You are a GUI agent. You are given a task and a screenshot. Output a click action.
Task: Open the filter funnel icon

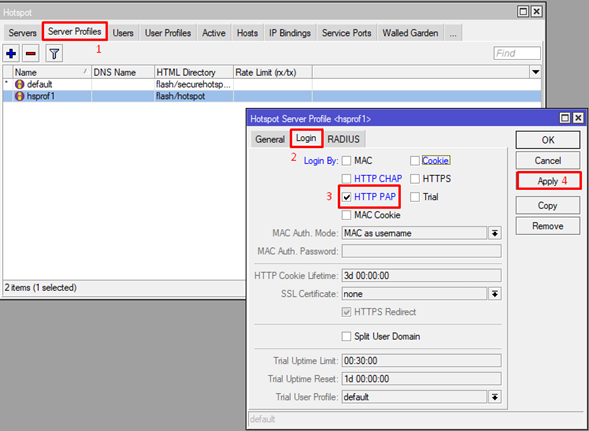pyautogui.click(x=54, y=54)
